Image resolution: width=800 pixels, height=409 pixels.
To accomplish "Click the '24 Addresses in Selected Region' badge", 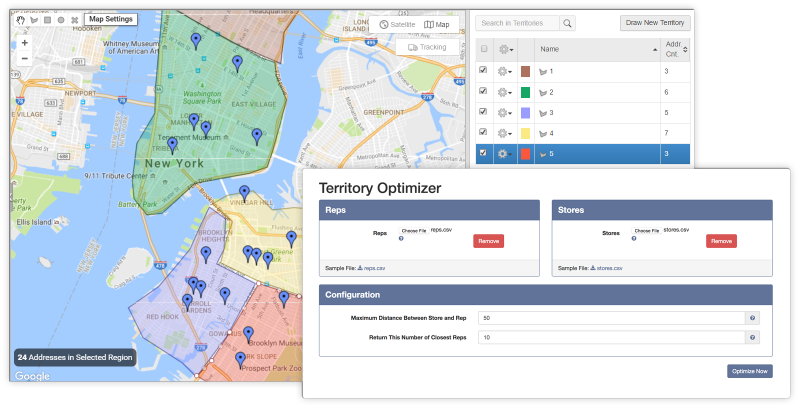I will [75, 357].
